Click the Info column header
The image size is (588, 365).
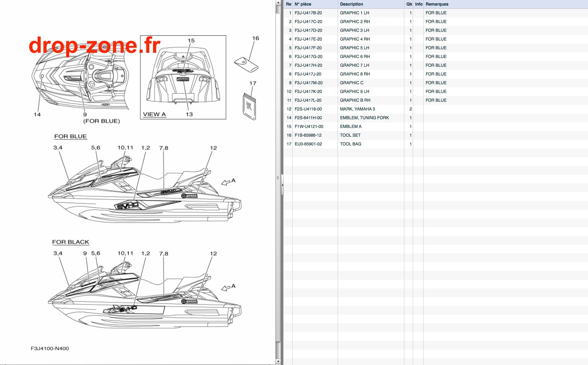click(418, 4)
